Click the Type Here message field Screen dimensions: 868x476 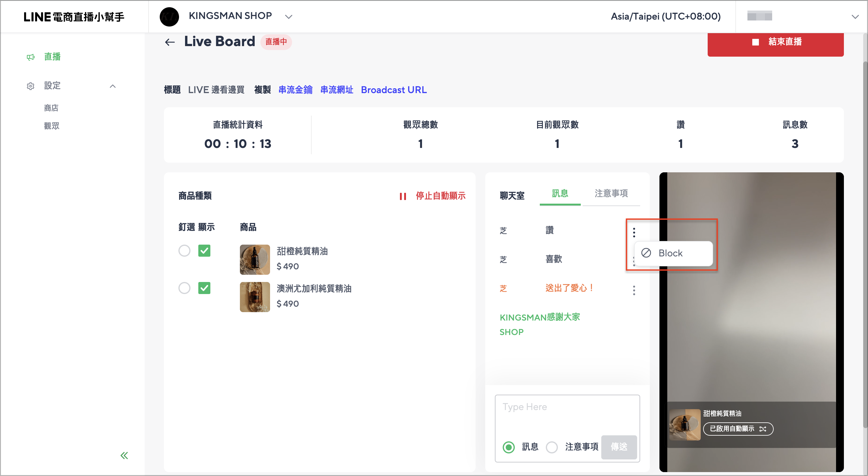[567, 415]
